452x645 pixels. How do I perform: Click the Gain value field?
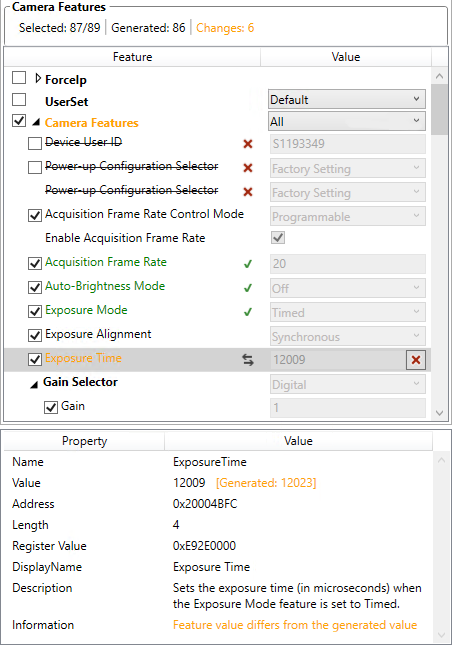(x=348, y=408)
